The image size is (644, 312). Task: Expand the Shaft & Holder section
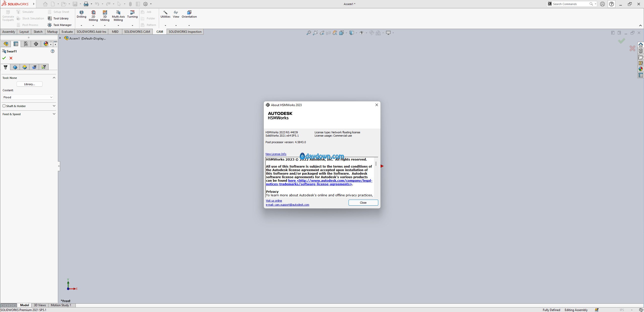click(x=54, y=106)
